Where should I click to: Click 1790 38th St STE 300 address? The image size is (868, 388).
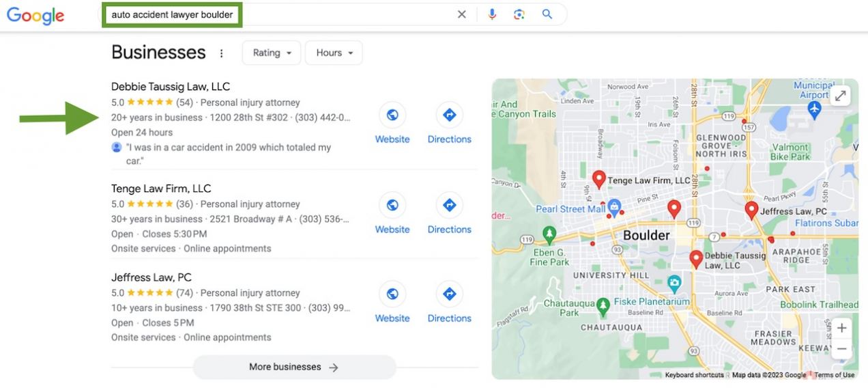pos(255,307)
